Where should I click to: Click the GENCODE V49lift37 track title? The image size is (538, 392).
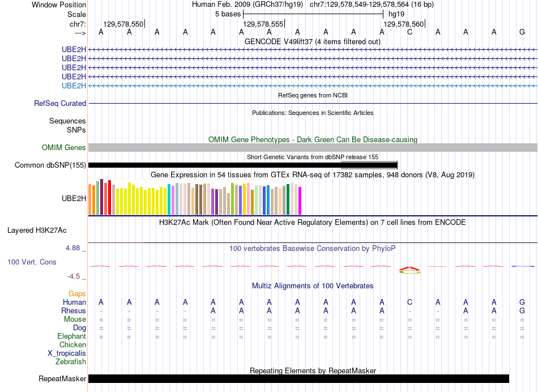click(313, 41)
